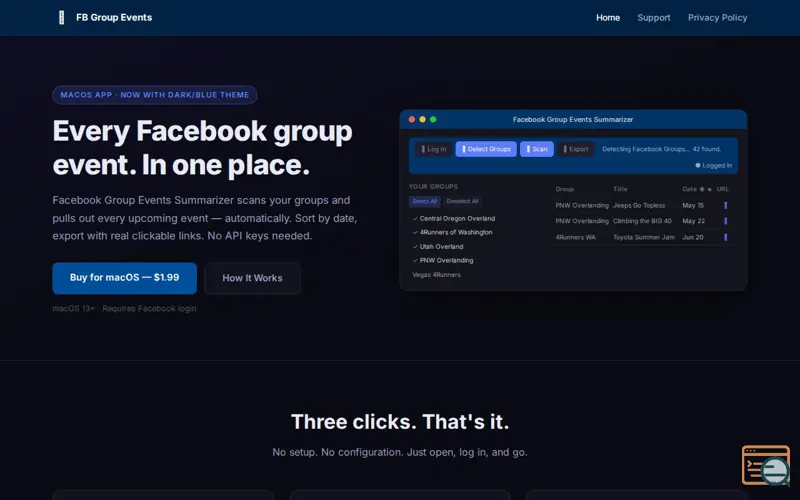Click the 4Runners WA group cell
This screenshot has width=800, height=500.
(x=576, y=237)
